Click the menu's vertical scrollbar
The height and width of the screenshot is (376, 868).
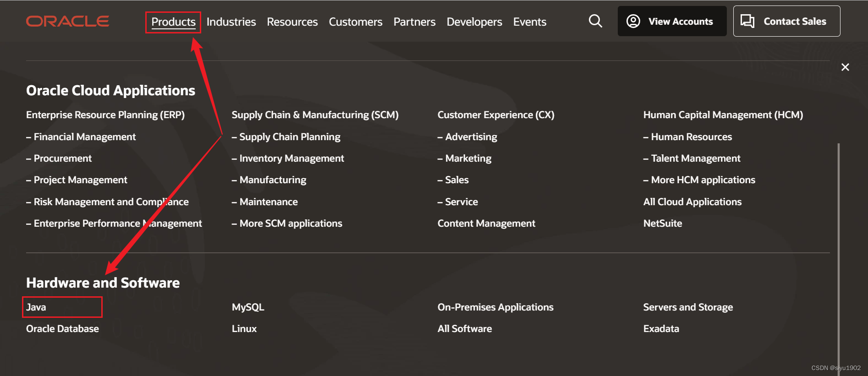click(x=838, y=259)
